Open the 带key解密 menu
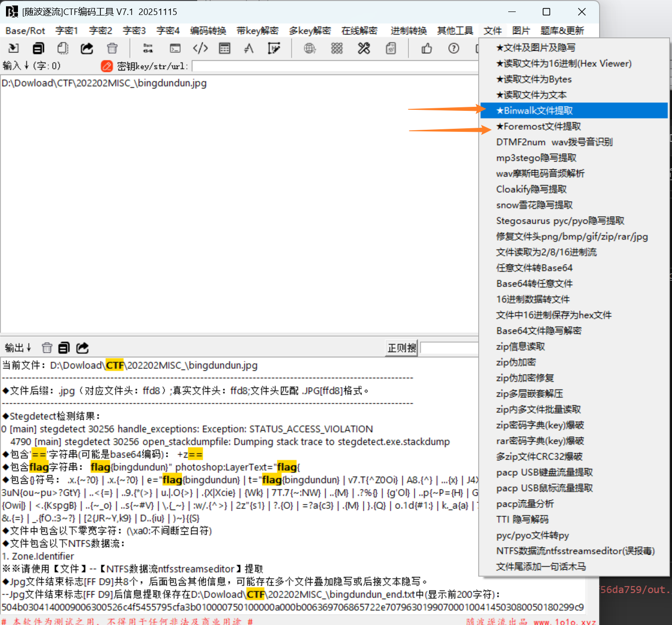The image size is (672, 625). click(x=258, y=30)
